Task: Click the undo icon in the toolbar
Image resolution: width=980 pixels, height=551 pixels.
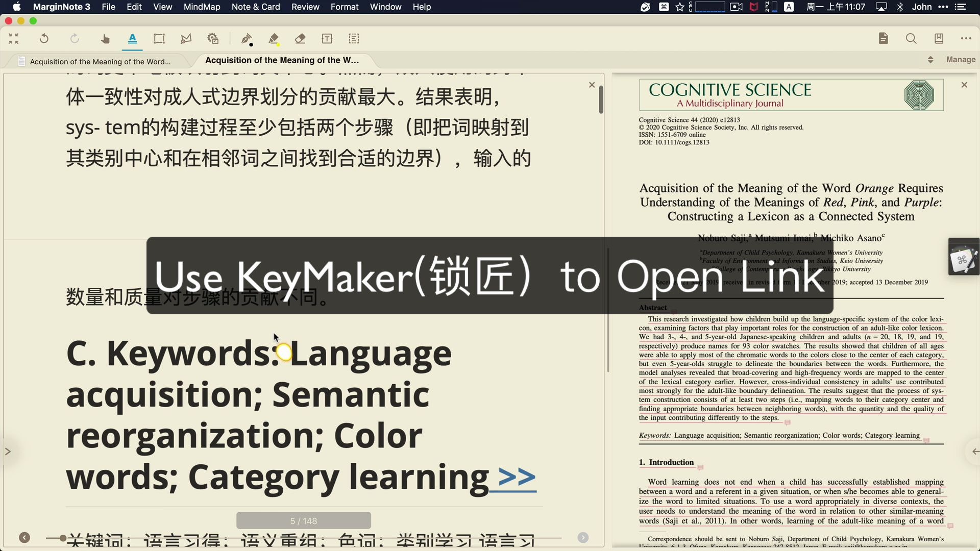Action: [x=44, y=38]
